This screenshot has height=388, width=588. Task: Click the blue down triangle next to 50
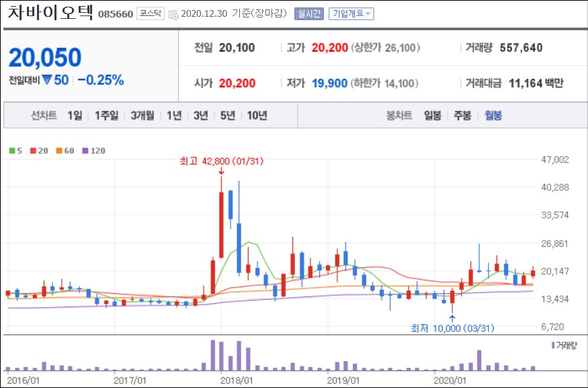coord(47,79)
